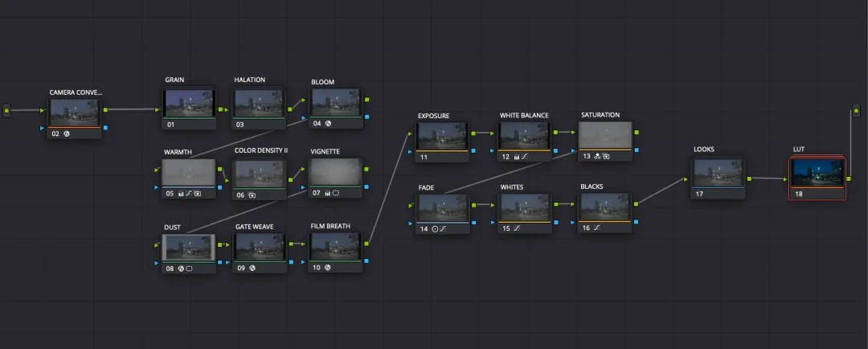868x349 pixels.
Task: Click the curves icon on the WHITES node
Action: 517,229
